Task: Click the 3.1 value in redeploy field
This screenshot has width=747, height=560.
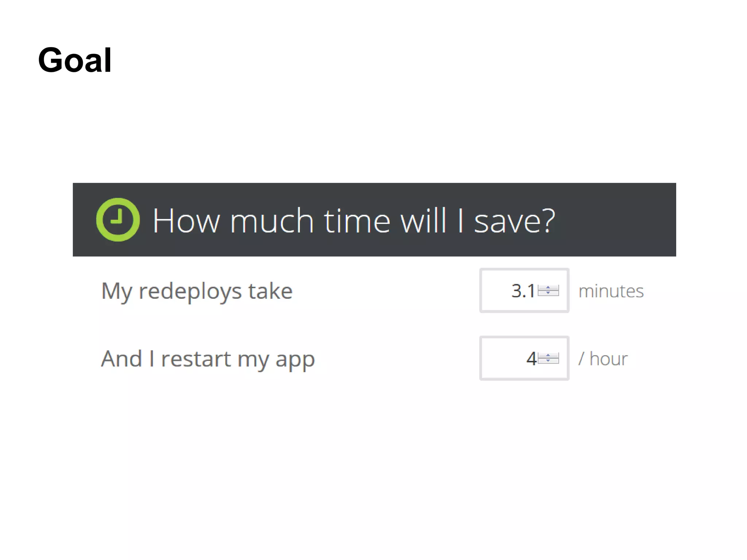Action: pyautogui.click(x=523, y=291)
